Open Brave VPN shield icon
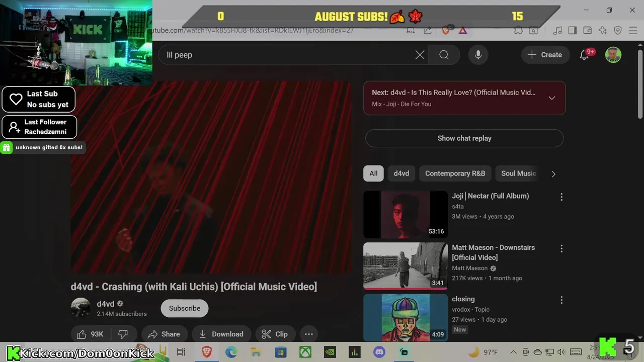 (x=618, y=30)
